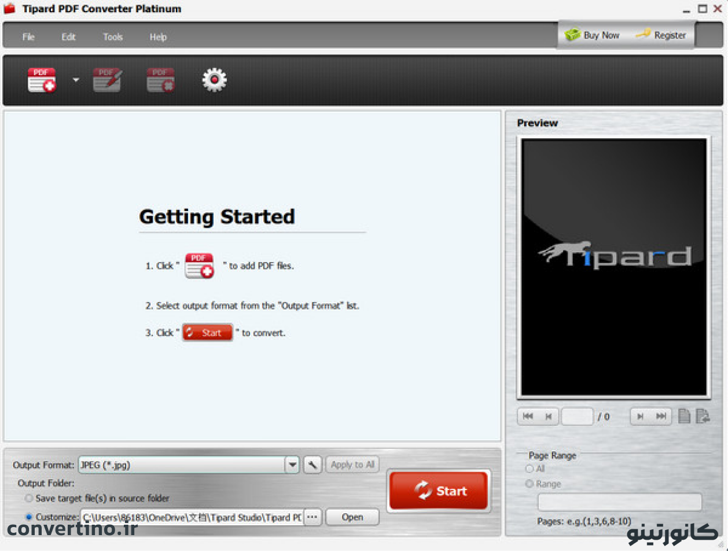728x560 pixels.
Task: Go to next page in preview
Action: coord(640,416)
